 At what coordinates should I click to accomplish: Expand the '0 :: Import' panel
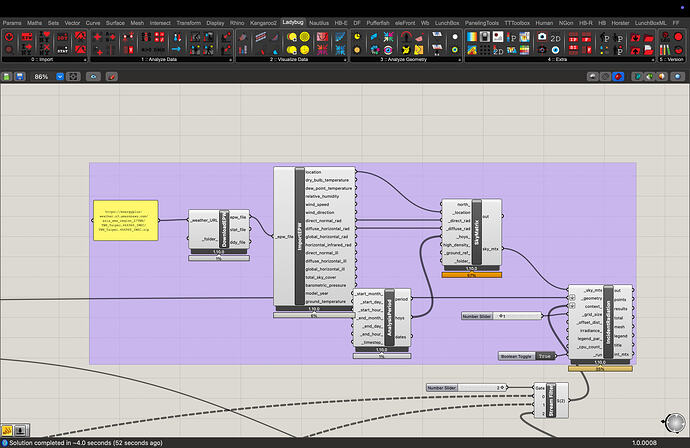pyautogui.click(x=44, y=59)
